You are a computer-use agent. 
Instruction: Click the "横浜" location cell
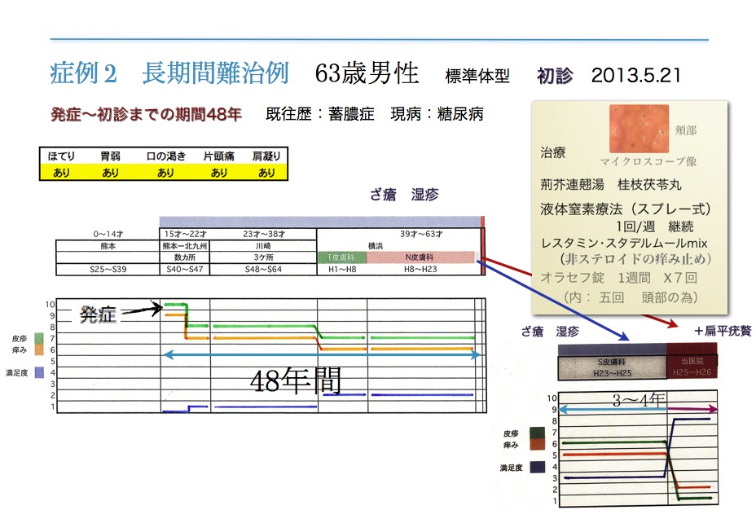[x=376, y=246]
